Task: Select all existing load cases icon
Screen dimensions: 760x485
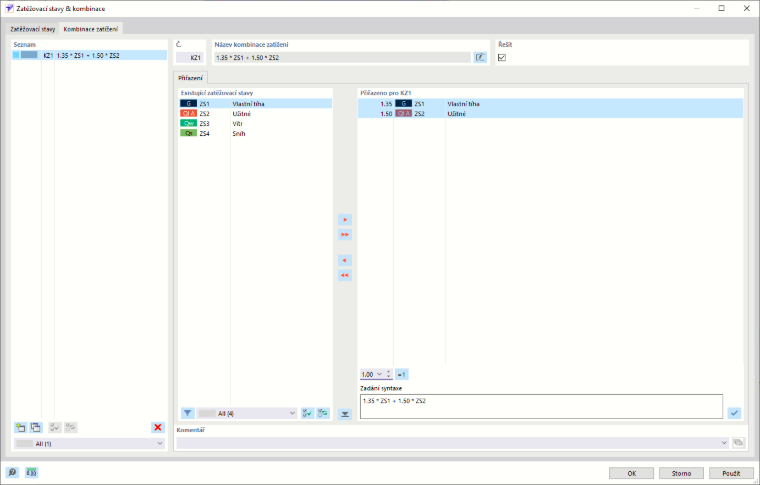Action: pyautogui.click(x=307, y=413)
